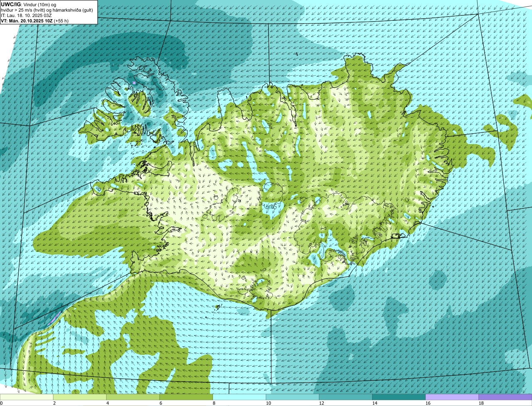Image resolution: width=532 pixels, height=406 pixels.
Task: Click tiny Grímsey island north of the mainland
Action: click(297, 53)
